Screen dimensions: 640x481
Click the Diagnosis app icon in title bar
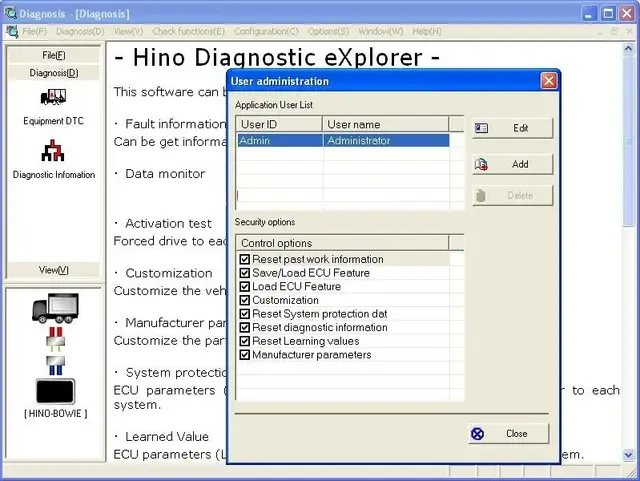10,13
